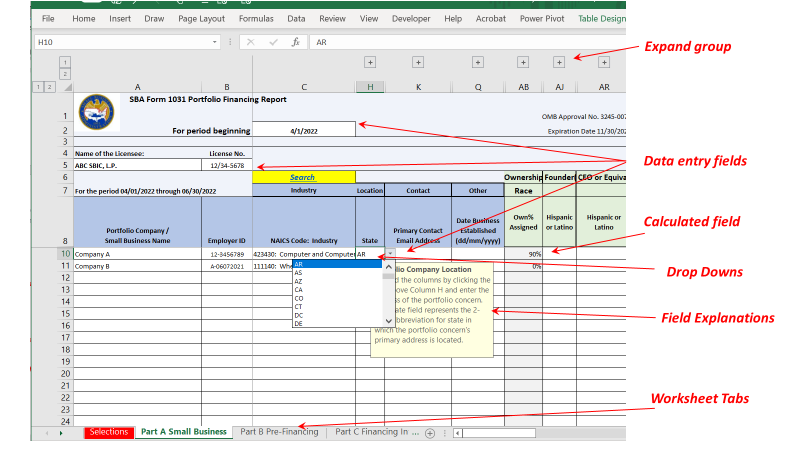Click the formula bar enter checkmark
The image size is (800, 450).
pos(272,43)
